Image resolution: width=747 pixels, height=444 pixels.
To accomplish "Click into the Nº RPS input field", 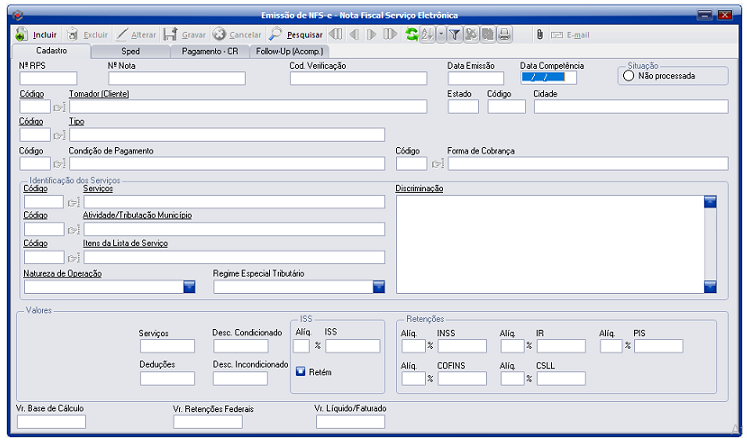I will click(48, 78).
